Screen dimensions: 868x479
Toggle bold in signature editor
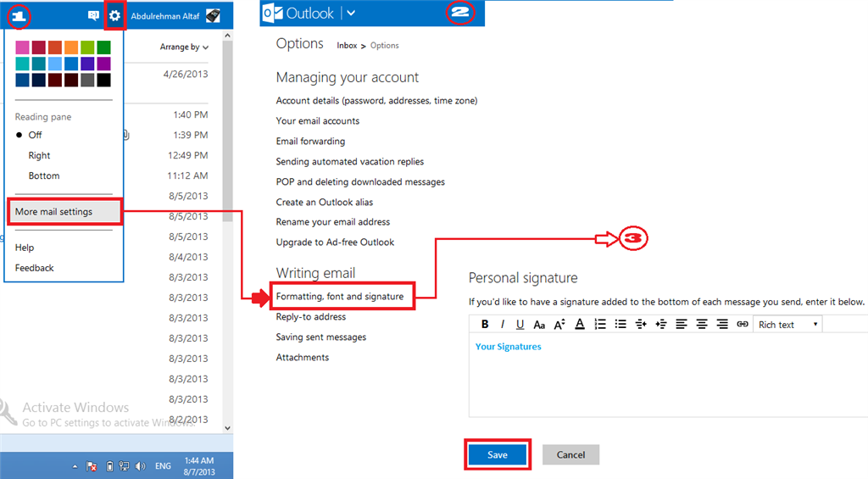click(484, 325)
